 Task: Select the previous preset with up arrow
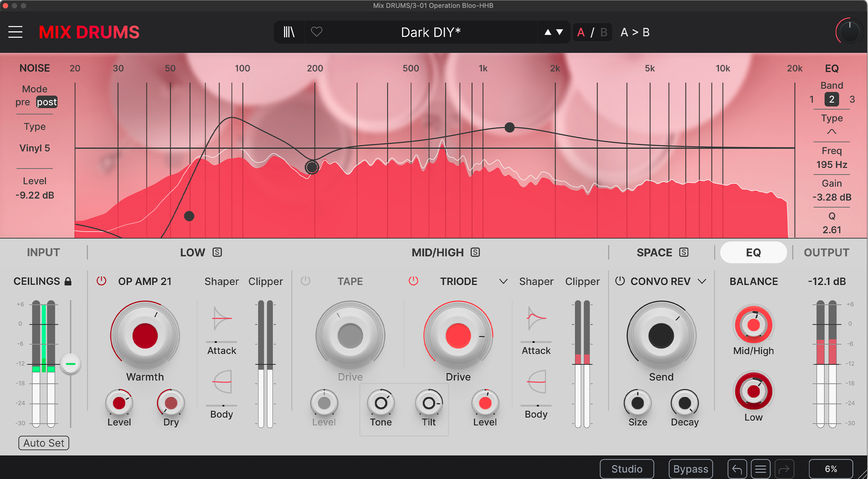(548, 32)
